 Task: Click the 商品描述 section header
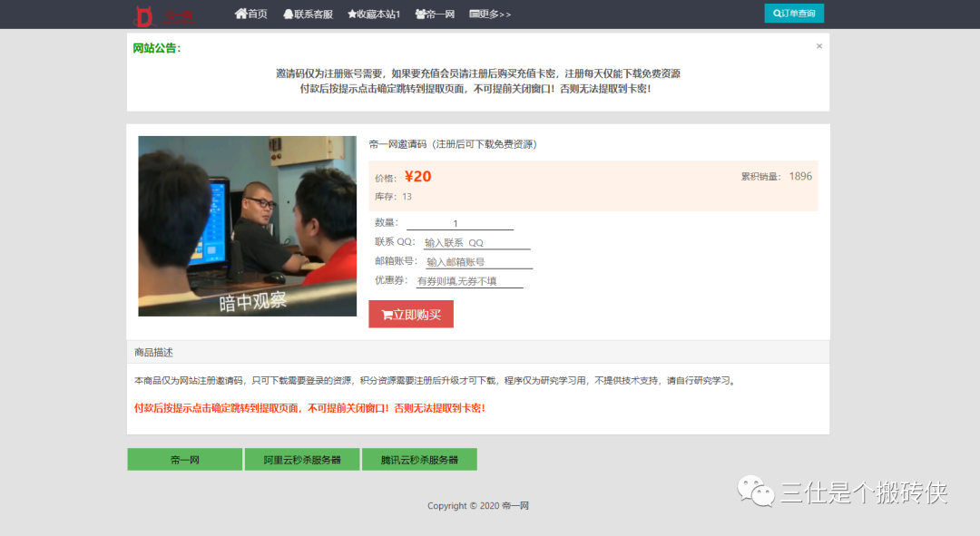[x=152, y=352]
